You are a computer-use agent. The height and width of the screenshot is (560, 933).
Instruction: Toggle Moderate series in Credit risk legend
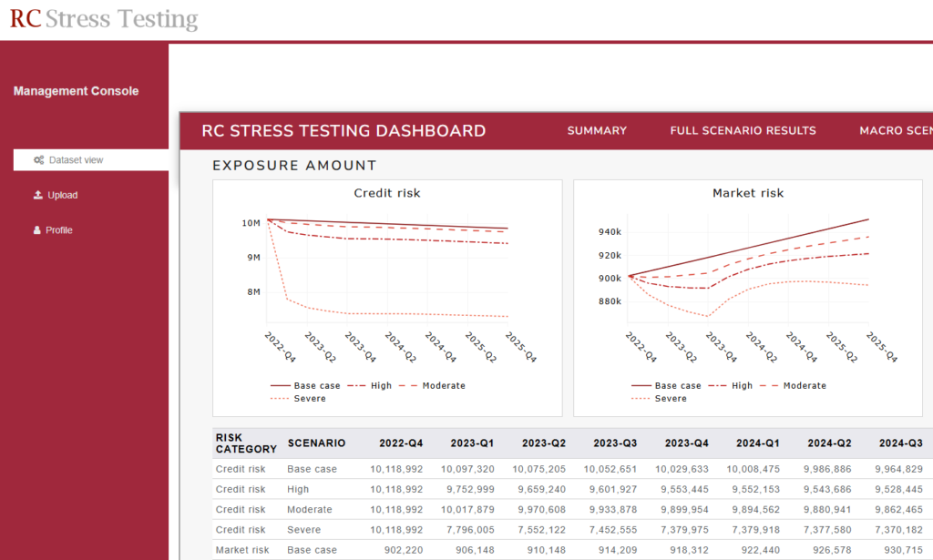(432, 386)
